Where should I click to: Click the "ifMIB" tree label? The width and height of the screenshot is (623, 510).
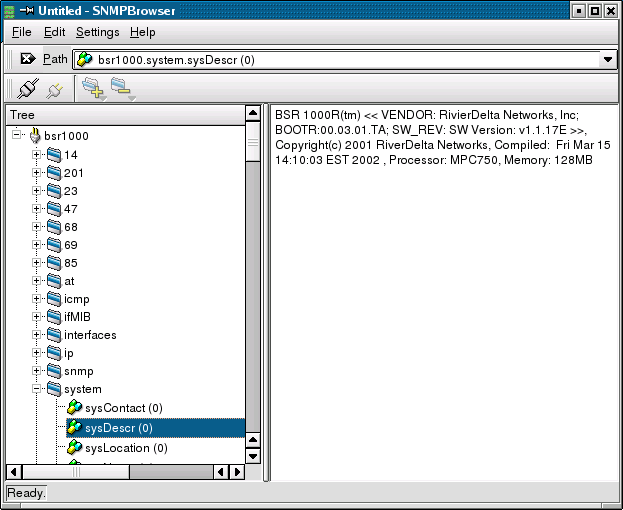pos(77,317)
